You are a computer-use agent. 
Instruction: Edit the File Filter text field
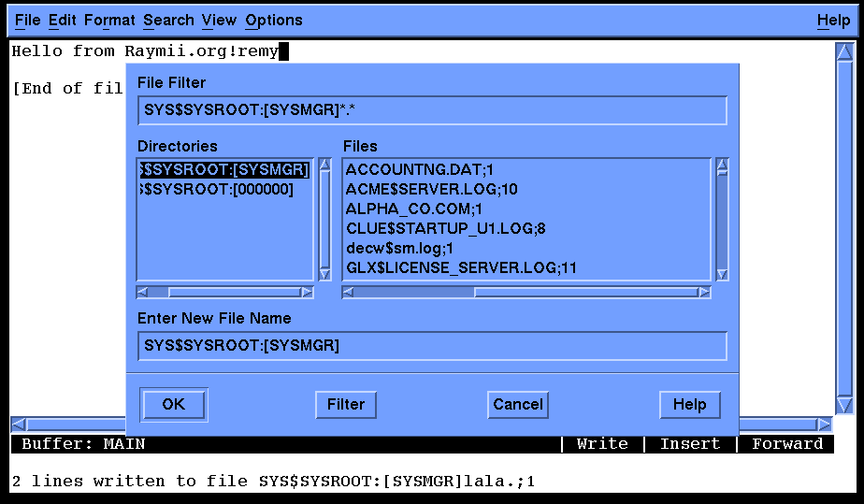tap(432, 111)
